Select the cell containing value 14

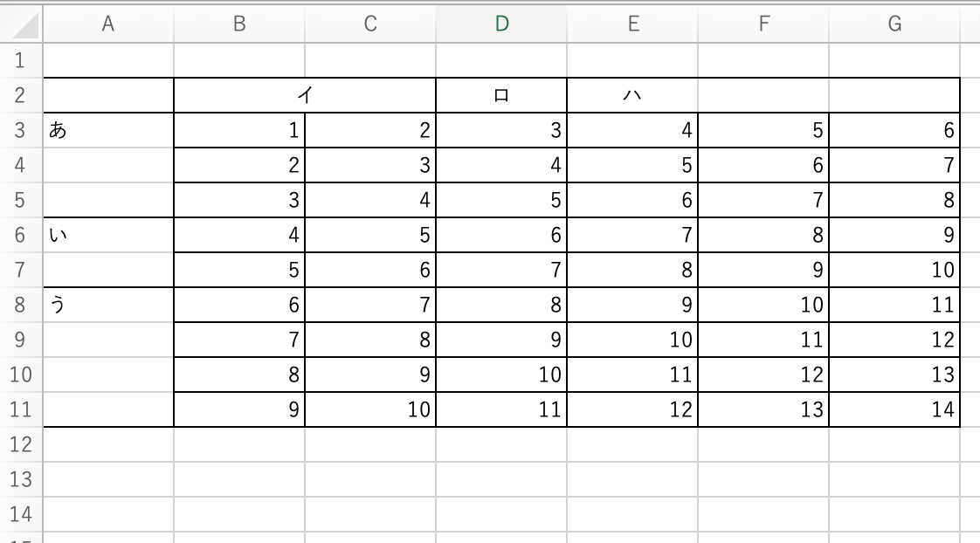pyautogui.click(x=894, y=409)
